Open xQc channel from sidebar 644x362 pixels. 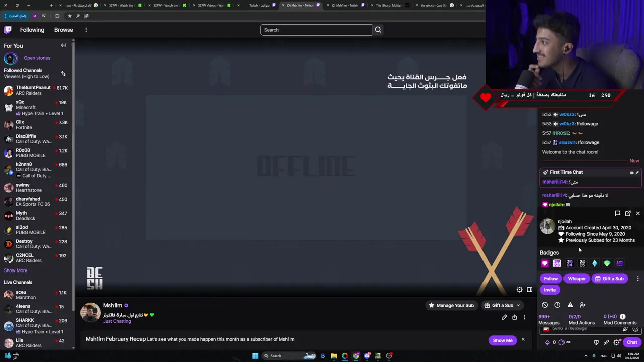tap(36, 107)
